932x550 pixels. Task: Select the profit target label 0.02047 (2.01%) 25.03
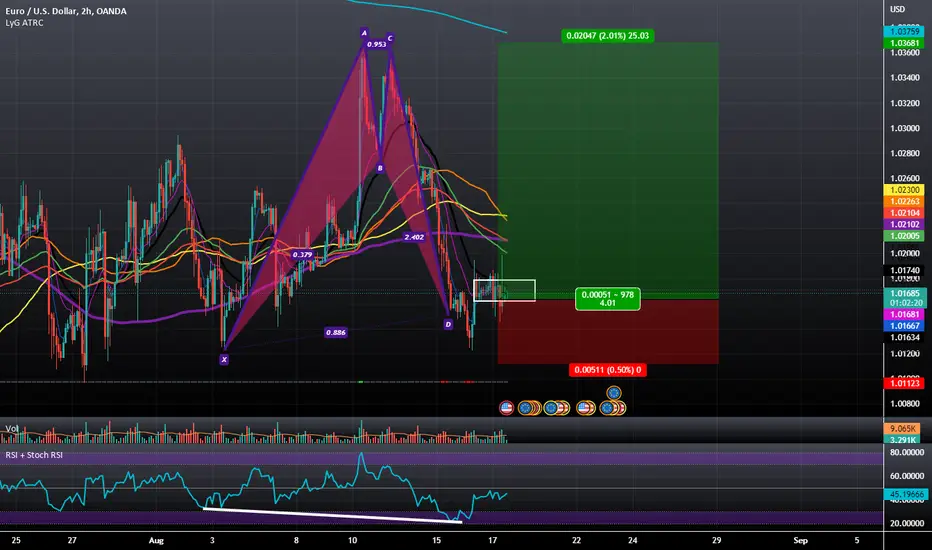[x=607, y=36]
